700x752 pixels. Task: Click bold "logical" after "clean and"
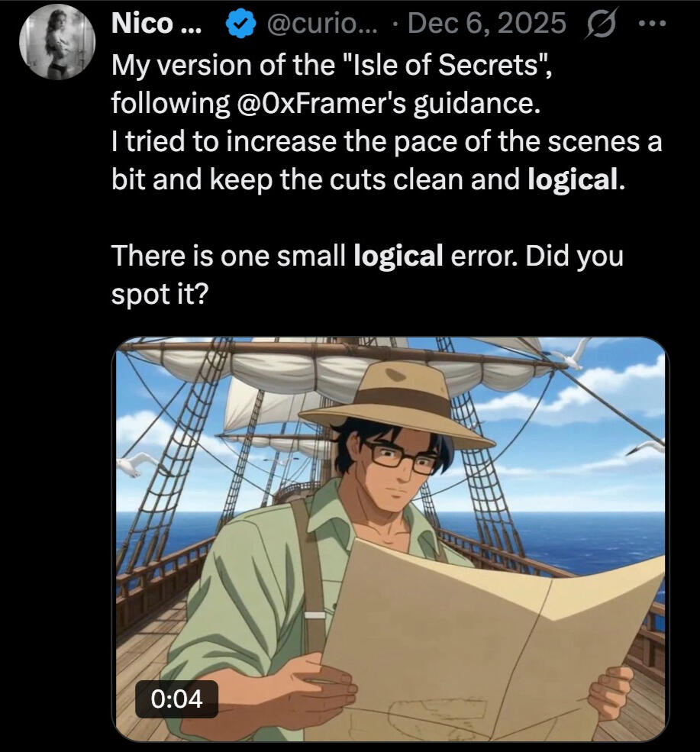(x=573, y=180)
